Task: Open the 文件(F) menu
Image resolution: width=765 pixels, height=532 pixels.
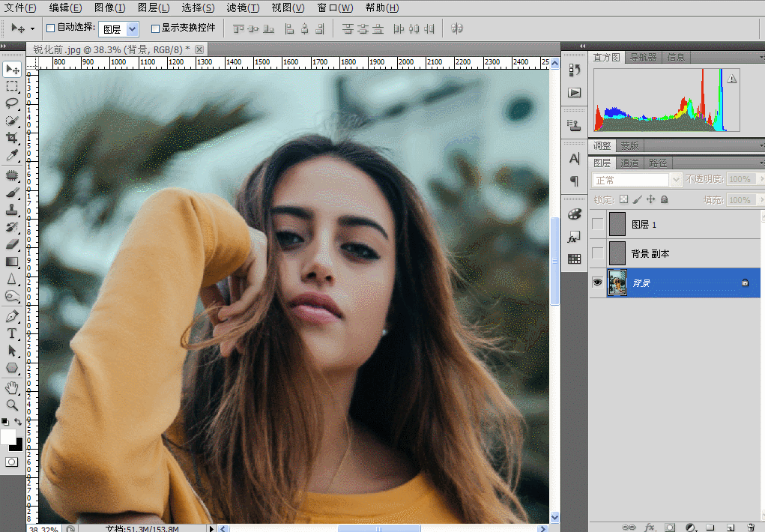Action: point(20,7)
